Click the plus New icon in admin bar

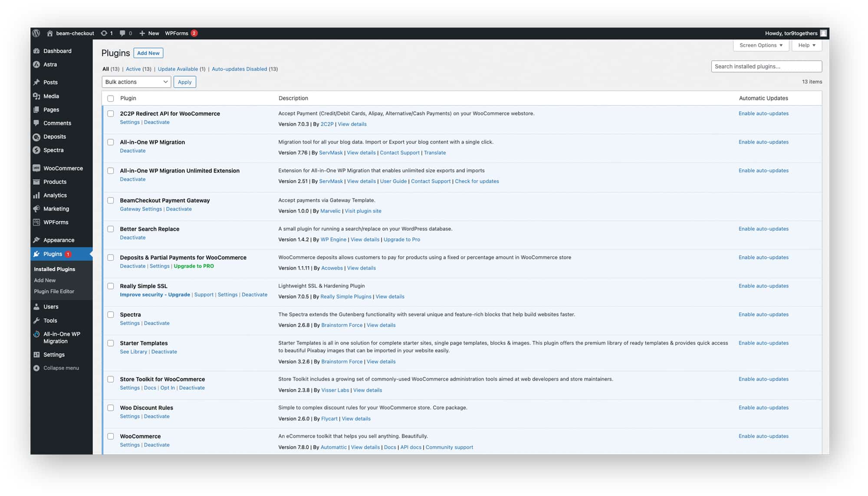tap(142, 33)
